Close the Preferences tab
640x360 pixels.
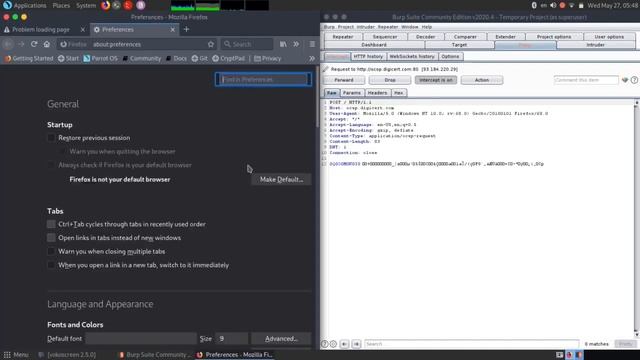click(x=172, y=30)
